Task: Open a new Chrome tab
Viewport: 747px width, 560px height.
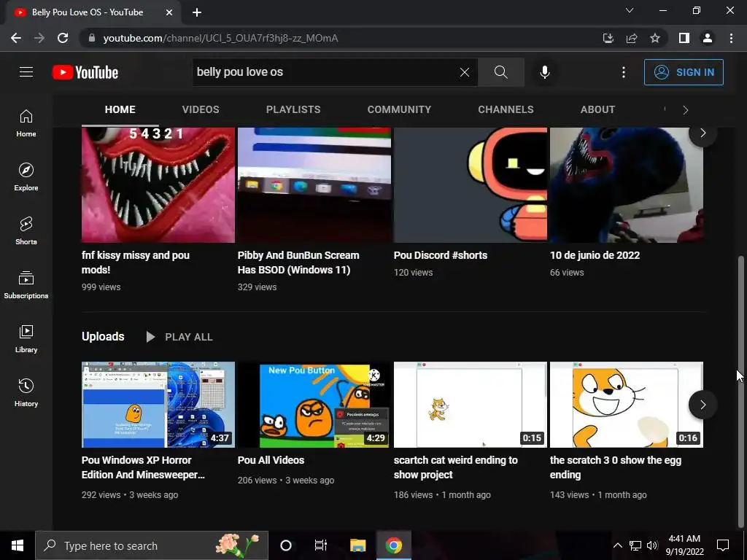Action: coord(197,12)
